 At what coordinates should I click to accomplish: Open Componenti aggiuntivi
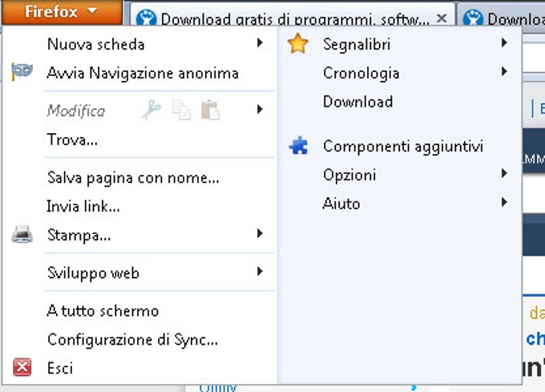(400, 146)
